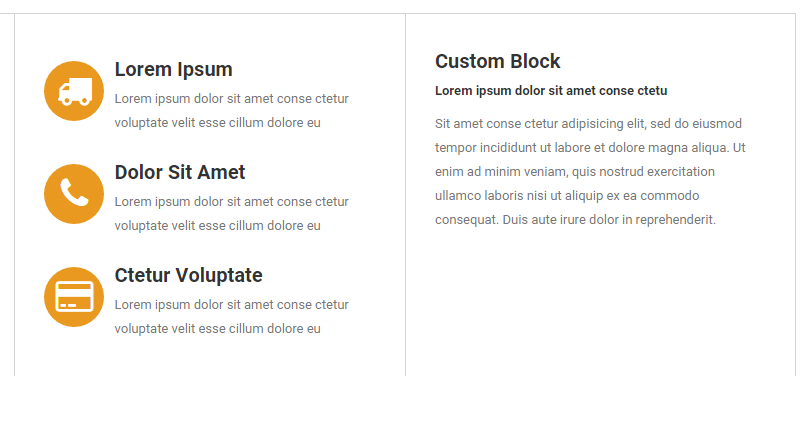Viewport: 812px width, 423px height.
Task: Select the Lorem Ipsum heading
Action: [173, 69]
